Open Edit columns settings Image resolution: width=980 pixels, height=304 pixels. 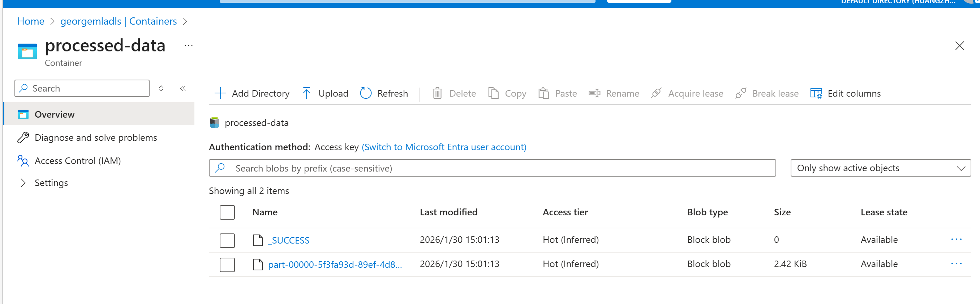(x=845, y=93)
